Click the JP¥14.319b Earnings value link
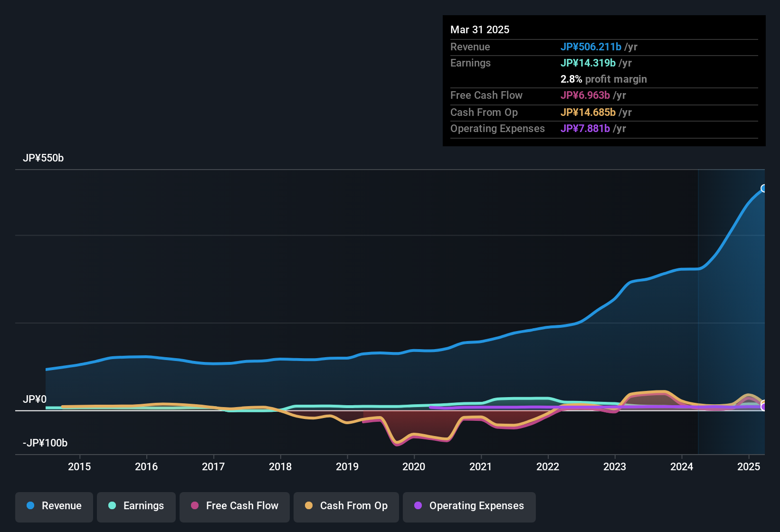Image resolution: width=780 pixels, height=532 pixels. click(x=589, y=63)
